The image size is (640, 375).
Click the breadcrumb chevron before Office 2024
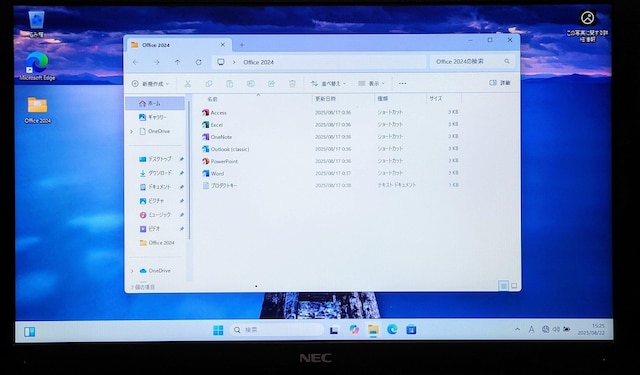[234, 62]
